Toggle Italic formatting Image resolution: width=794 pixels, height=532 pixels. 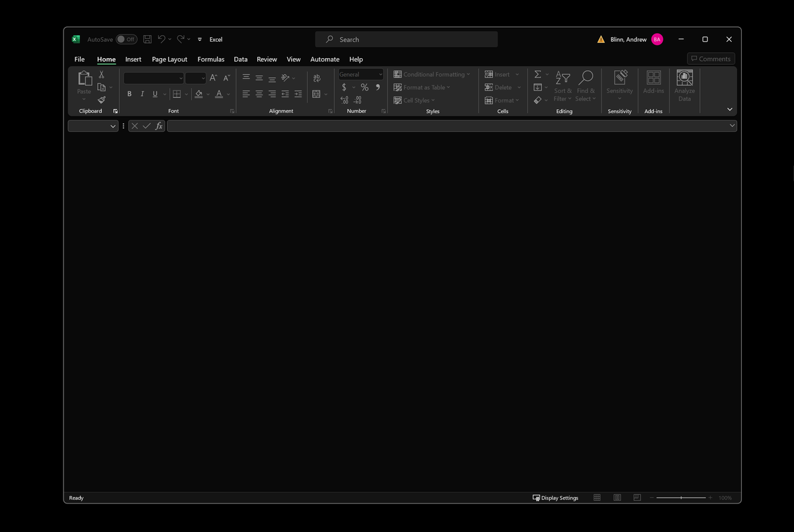point(142,94)
